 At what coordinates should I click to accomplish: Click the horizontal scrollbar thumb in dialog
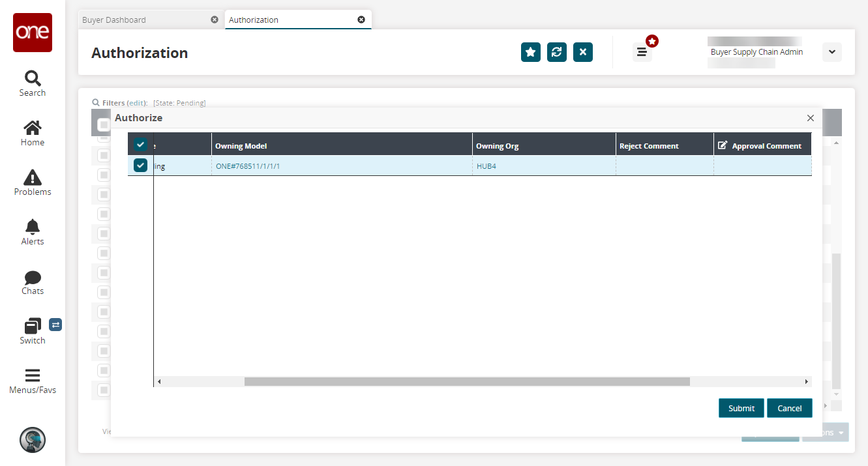coord(467,381)
